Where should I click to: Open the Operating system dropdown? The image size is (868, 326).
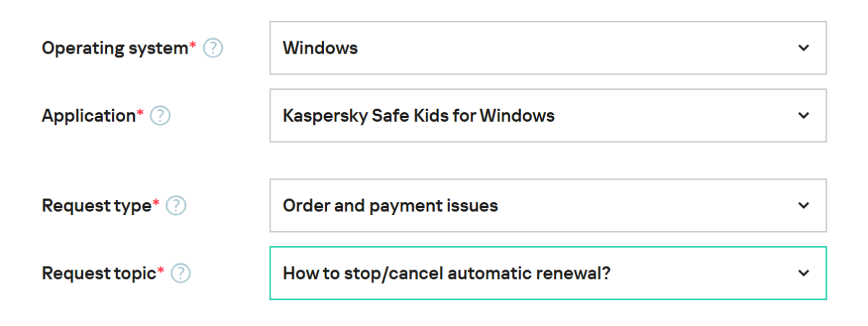point(548,49)
